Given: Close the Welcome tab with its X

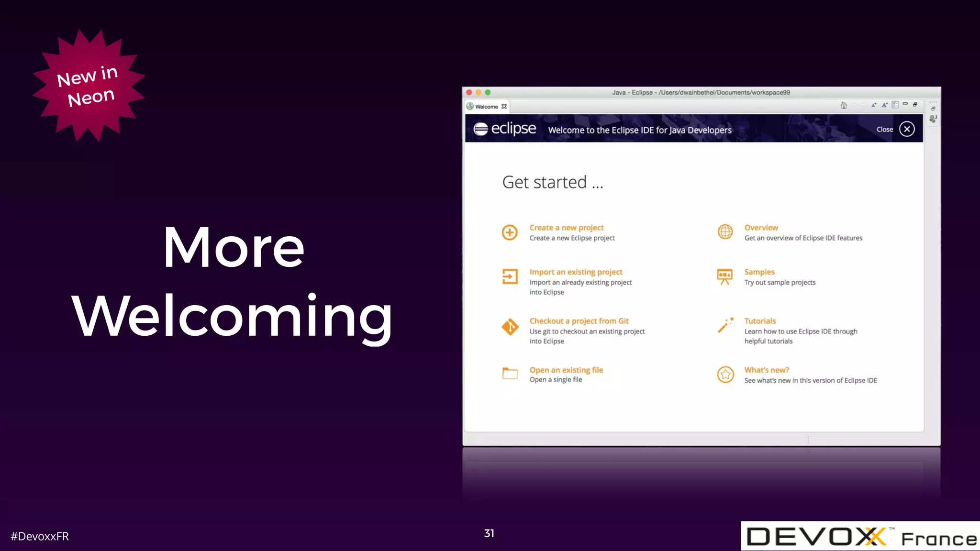Looking at the screenshot, I should [x=504, y=107].
